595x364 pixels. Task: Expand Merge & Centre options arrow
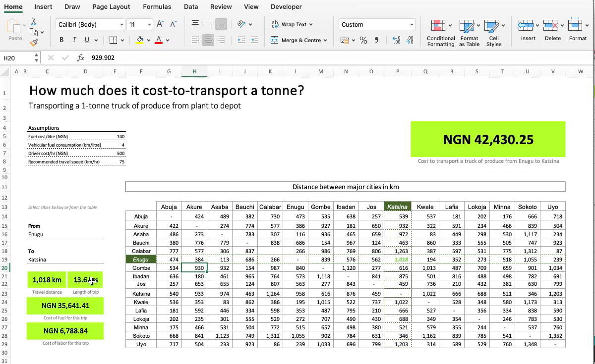point(325,40)
